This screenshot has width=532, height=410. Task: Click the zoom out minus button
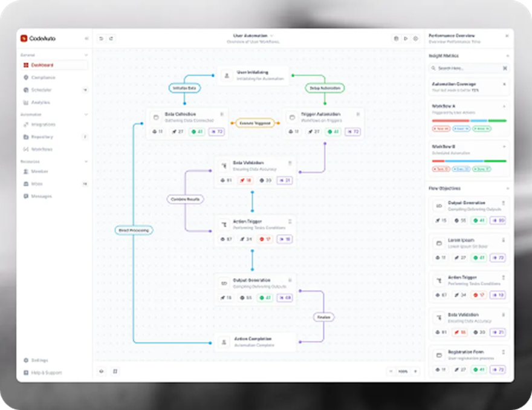(x=391, y=371)
